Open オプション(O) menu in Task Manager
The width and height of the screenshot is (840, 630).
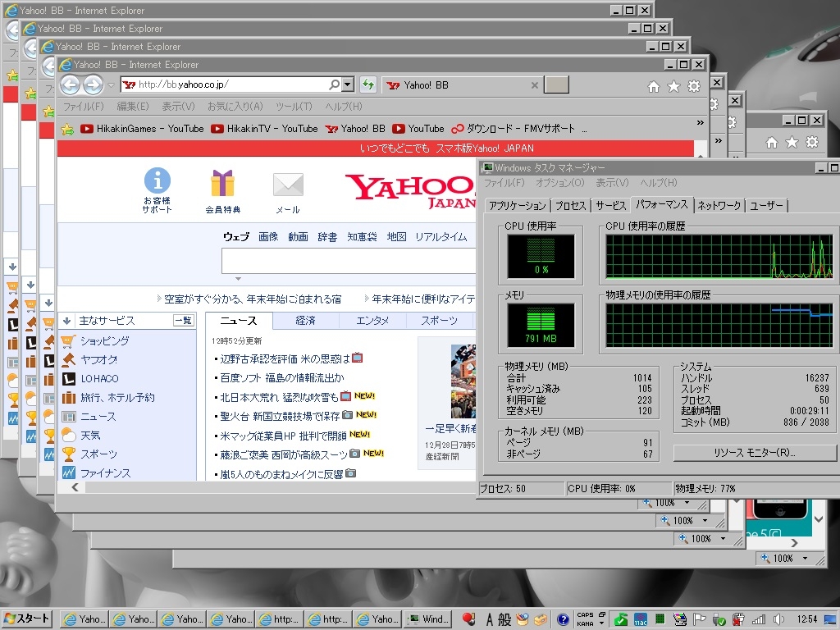coord(559,183)
